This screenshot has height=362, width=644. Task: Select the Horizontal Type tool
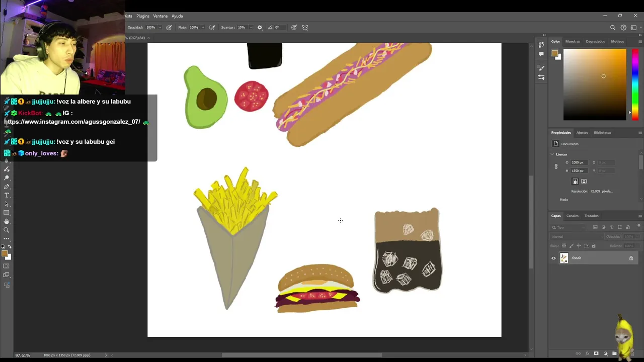(7, 195)
